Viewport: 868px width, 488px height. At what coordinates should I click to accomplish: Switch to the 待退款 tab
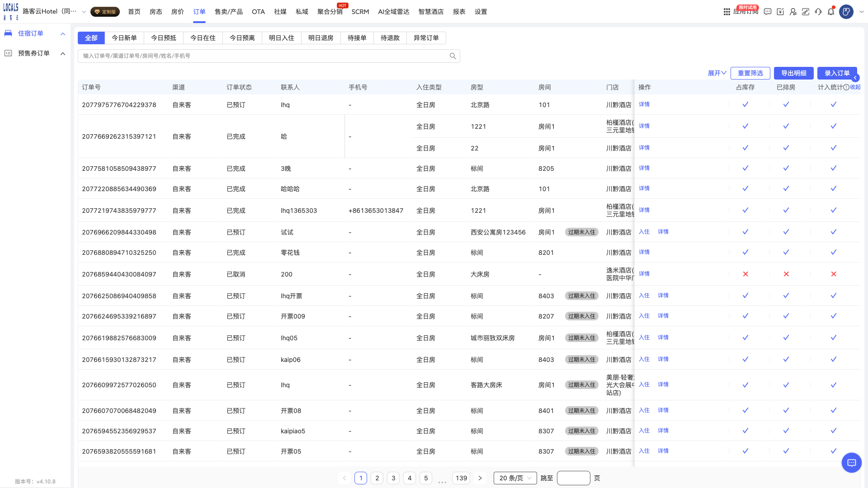click(x=390, y=38)
